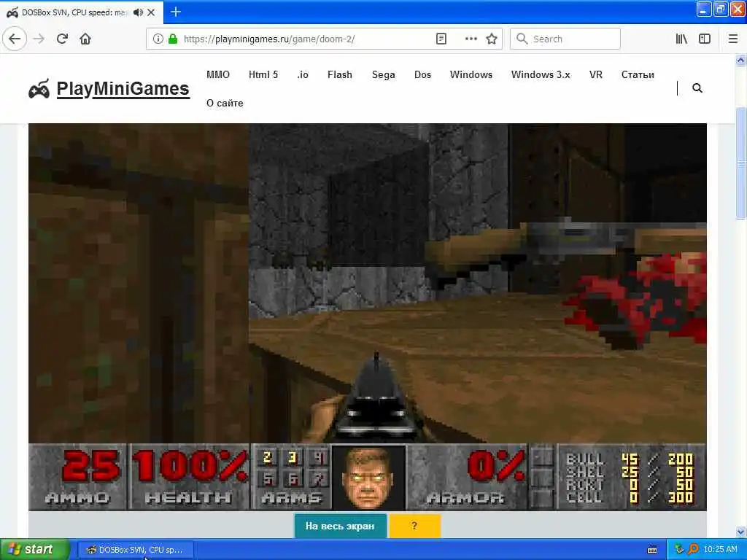This screenshot has width=747, height=560.
Task: Reload the page with the refresh icon
Action: point(62,39)
